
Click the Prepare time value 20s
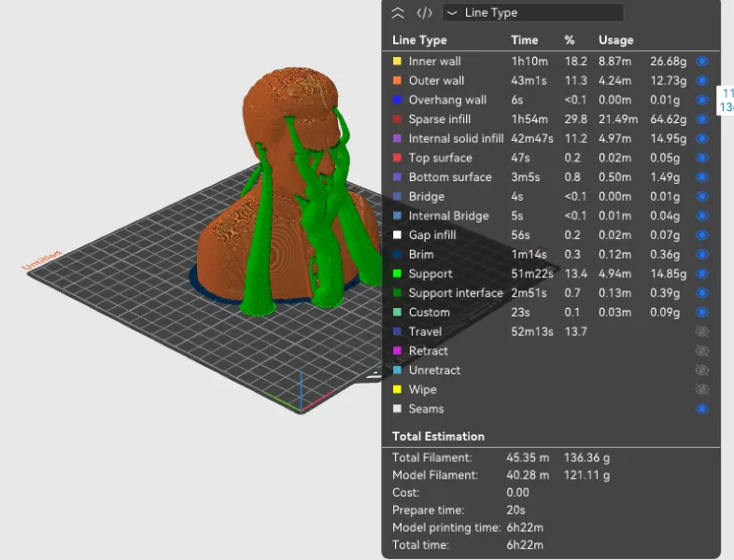point(515,510)
